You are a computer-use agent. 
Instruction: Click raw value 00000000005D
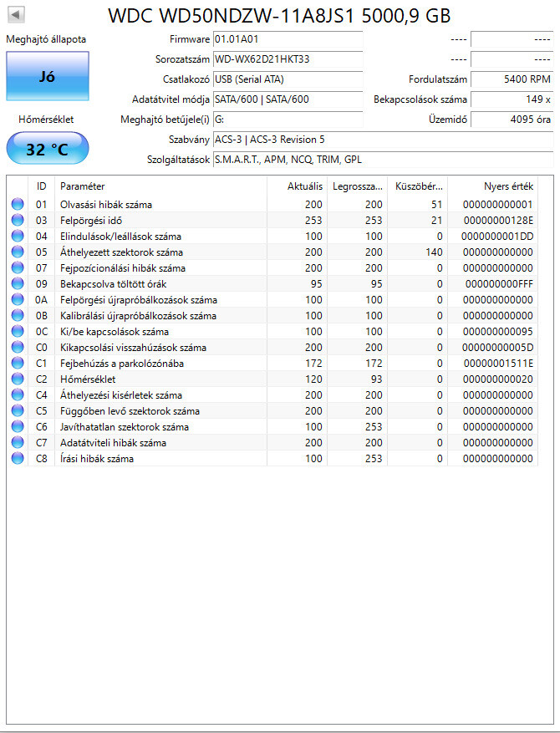tap(498, 348)
